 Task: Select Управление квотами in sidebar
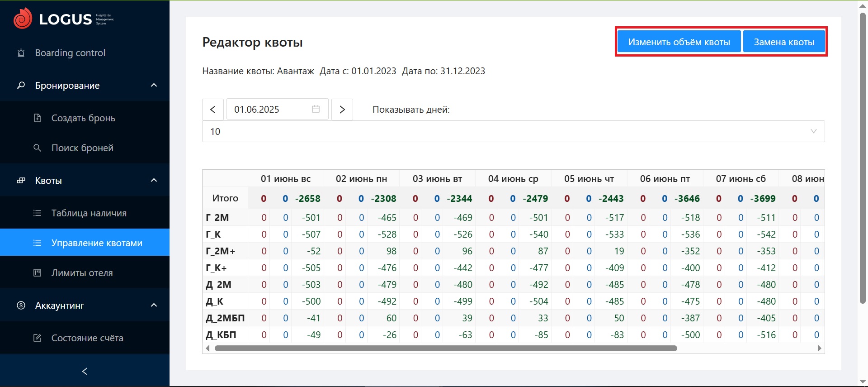click(x=96, y=243)
